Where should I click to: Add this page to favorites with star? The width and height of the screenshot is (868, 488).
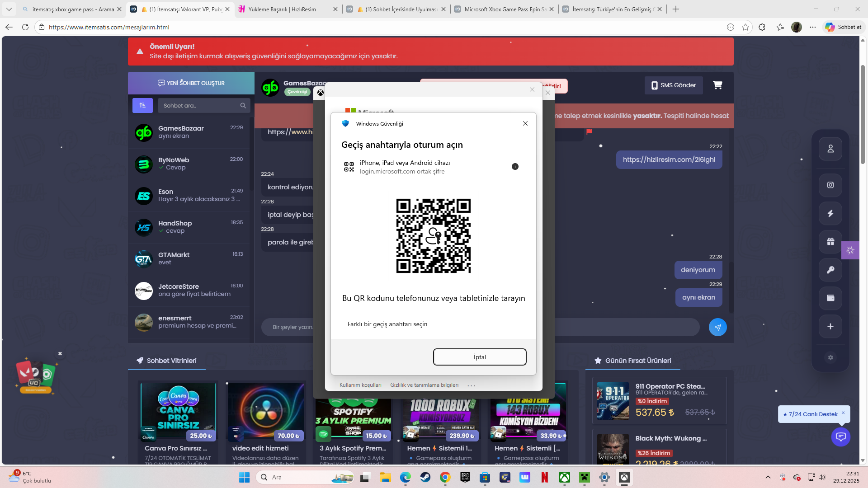[745, 27]
